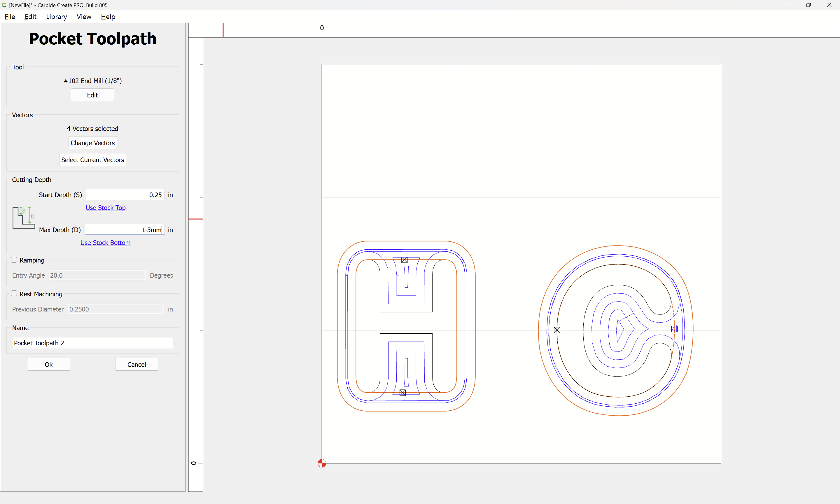Enable the Rest Machining checkbox

click(14, 294)
